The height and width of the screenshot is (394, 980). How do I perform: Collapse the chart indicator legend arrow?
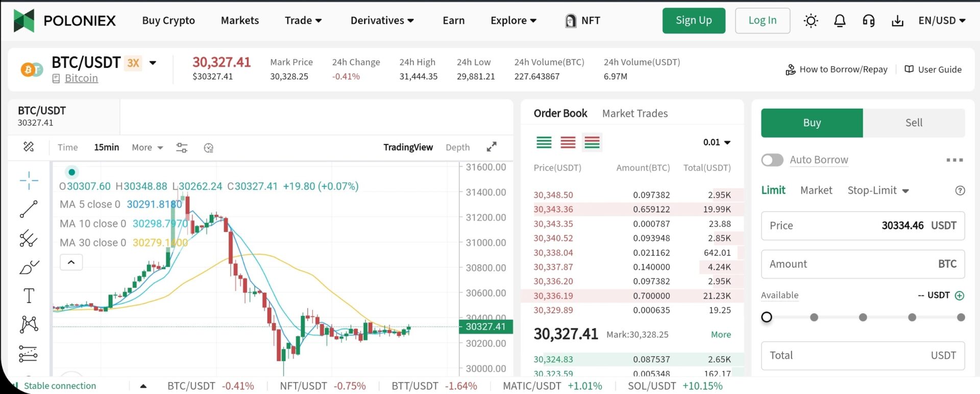point(71,262)
